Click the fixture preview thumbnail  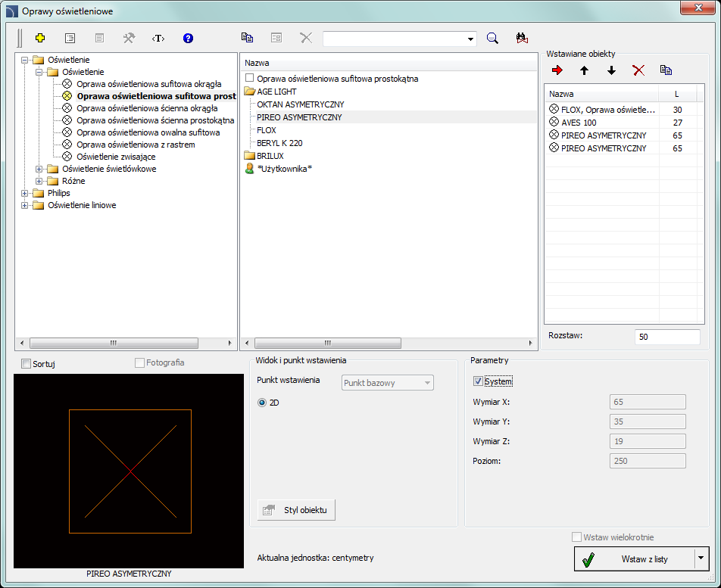(129, 471)
